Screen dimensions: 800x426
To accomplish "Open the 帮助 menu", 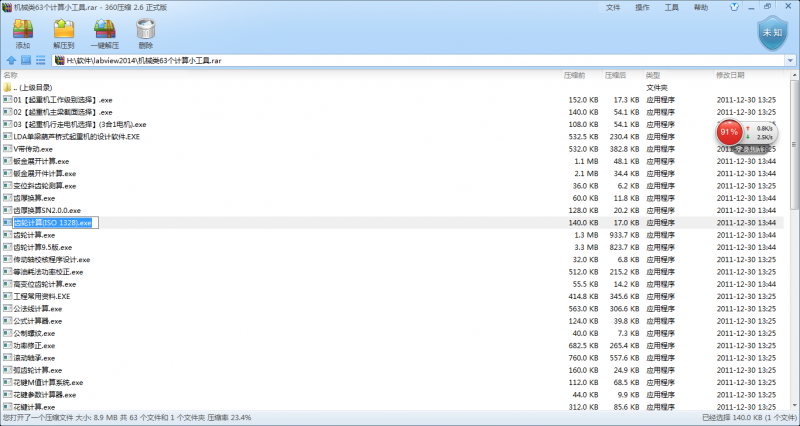I will tap(701, 7).
